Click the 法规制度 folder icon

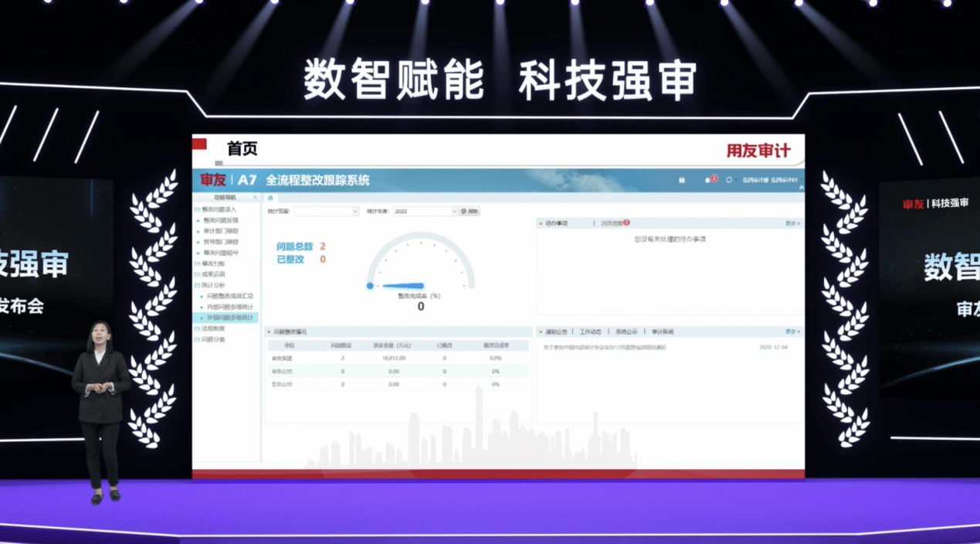point(198,328)
